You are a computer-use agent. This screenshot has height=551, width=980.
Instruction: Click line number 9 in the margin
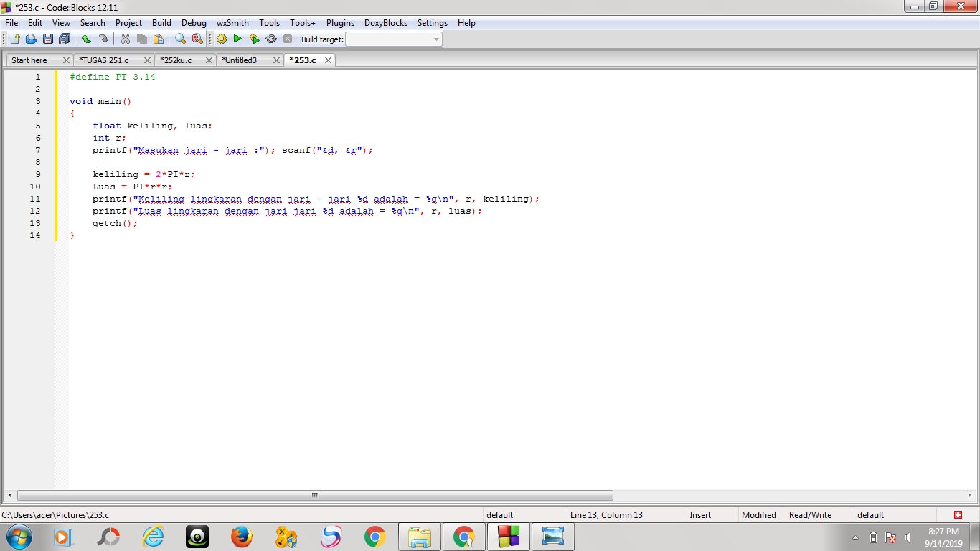[37, 174]
